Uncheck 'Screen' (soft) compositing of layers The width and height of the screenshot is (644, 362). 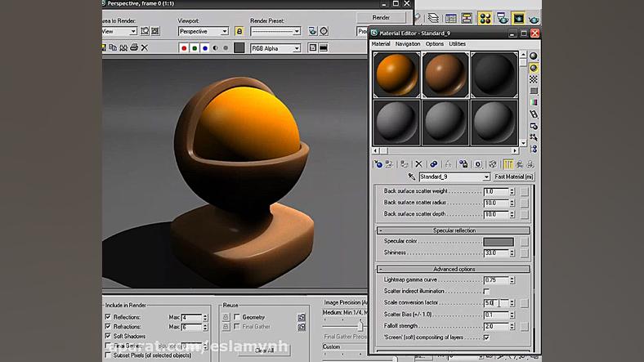(486, 337)
